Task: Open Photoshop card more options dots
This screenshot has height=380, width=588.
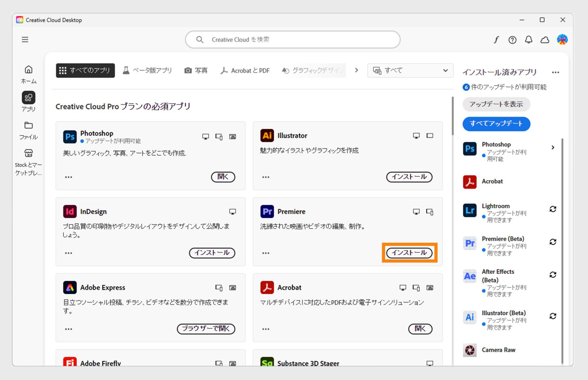Action: click(69, 177)
